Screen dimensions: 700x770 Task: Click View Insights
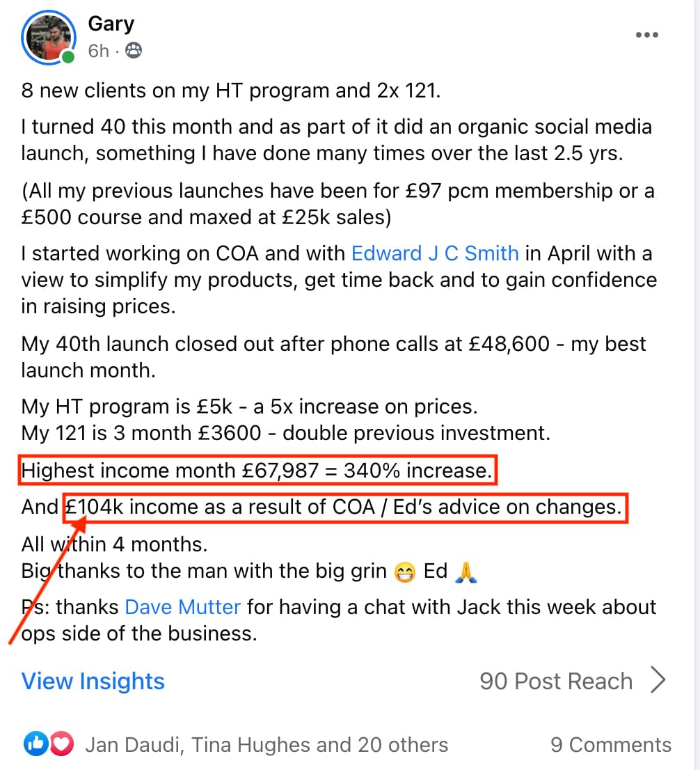click(x=93, y=681)
